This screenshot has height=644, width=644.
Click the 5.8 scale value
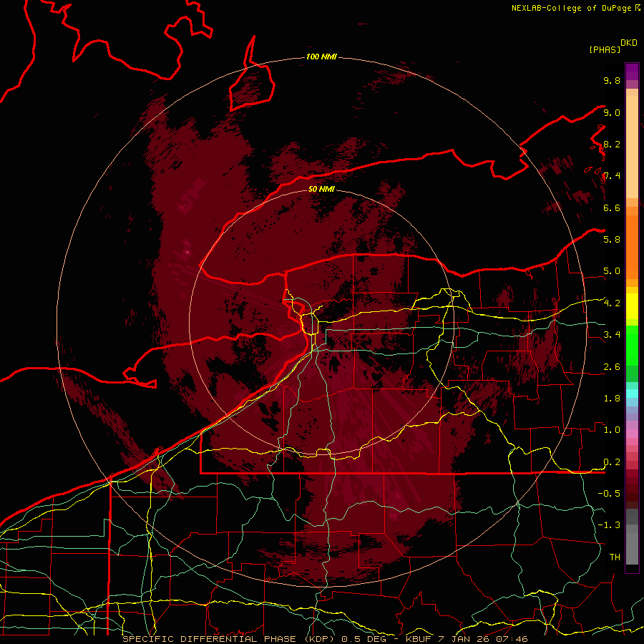[x=612, y=240]
